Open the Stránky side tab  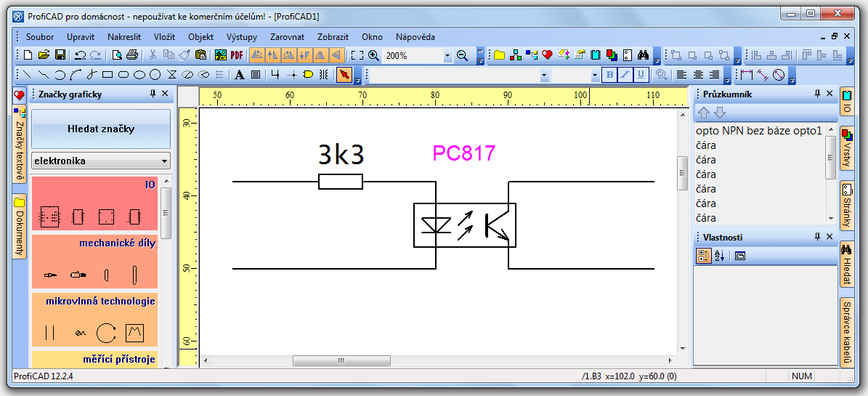(x=847, y=206)
